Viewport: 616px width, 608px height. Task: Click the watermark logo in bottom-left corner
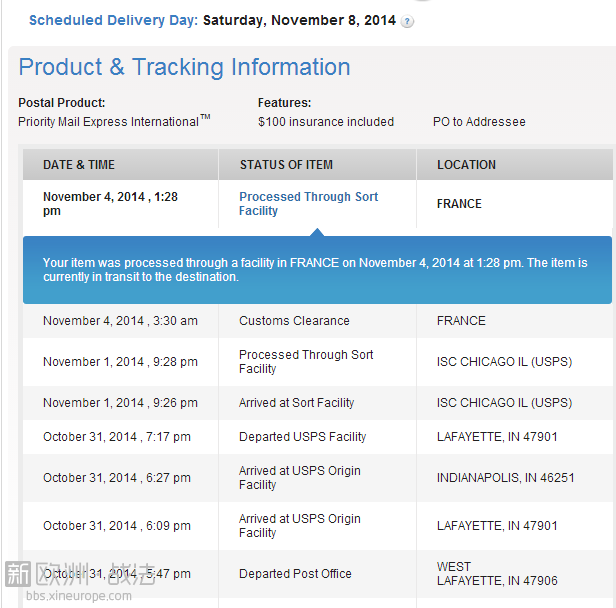pos(80,574)
